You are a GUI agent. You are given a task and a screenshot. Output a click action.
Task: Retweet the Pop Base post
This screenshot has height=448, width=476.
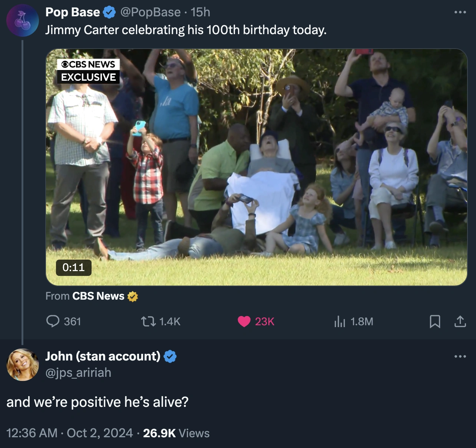pos(149,321)
